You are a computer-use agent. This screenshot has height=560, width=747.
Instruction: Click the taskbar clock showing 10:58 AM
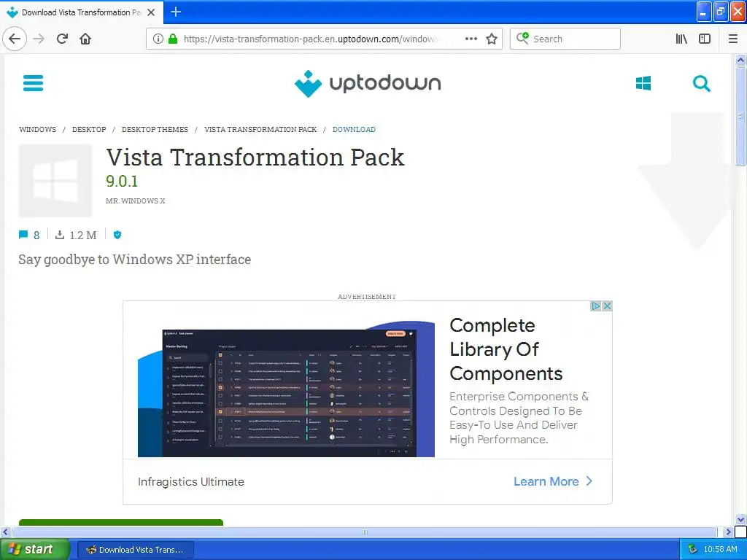click(720, 549)
